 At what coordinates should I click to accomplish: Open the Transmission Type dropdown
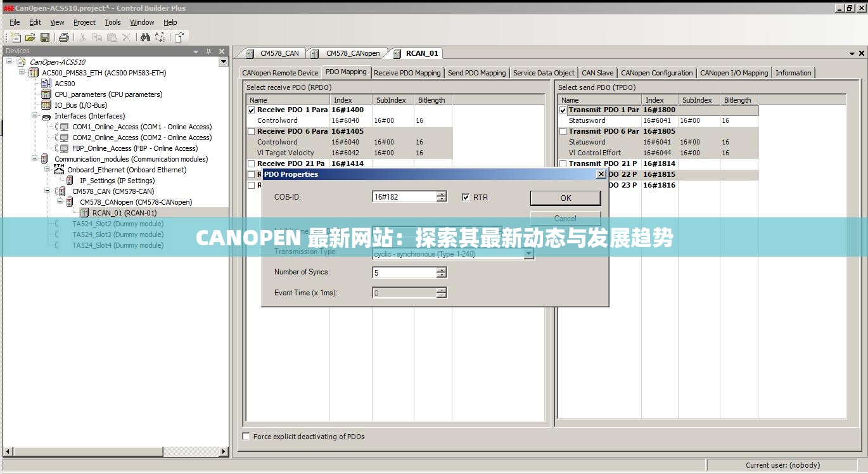(x=528, y=253)
